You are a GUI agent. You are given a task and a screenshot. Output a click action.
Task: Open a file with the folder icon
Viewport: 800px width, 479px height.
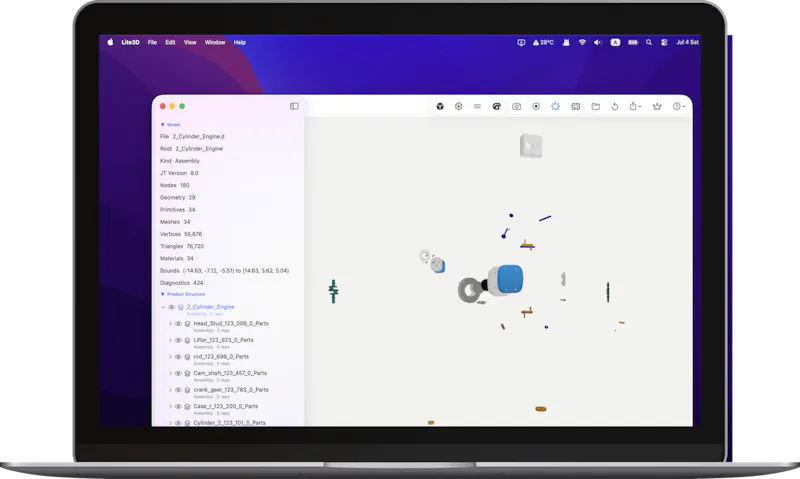pos(595,106)
